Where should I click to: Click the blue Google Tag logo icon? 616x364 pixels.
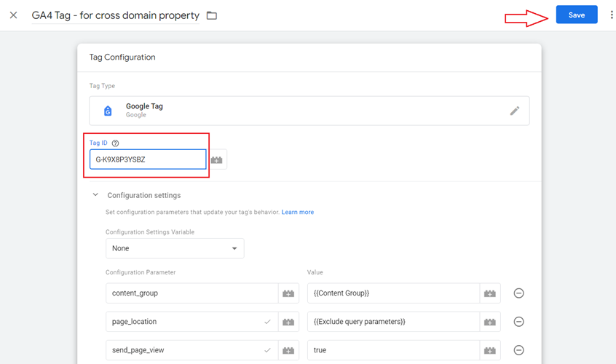click(x=108, y=111)
